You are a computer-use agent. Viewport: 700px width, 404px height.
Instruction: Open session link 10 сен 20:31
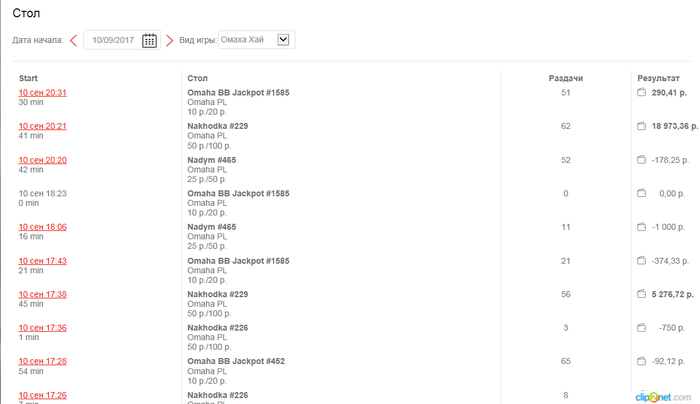[x=42, y=93]
